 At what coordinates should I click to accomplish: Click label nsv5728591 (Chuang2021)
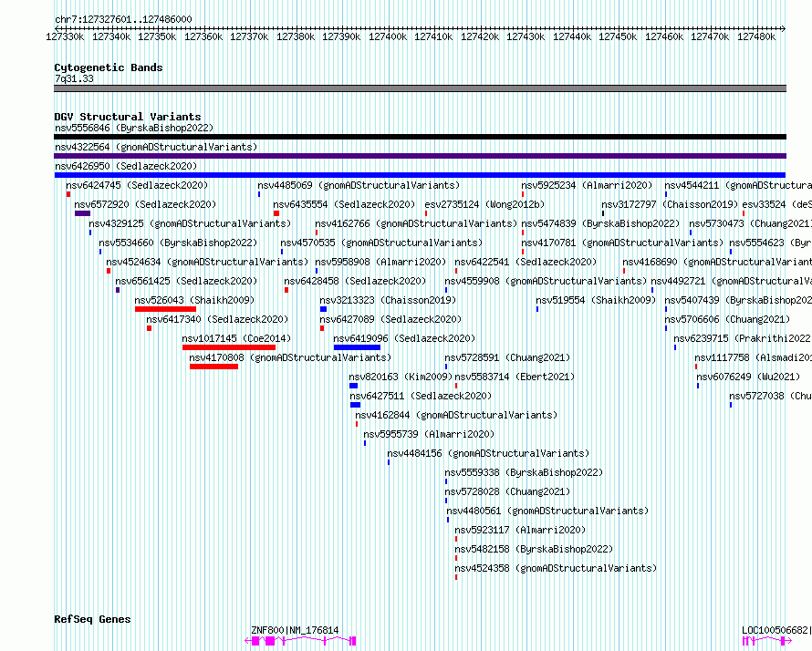pos(507,357)
